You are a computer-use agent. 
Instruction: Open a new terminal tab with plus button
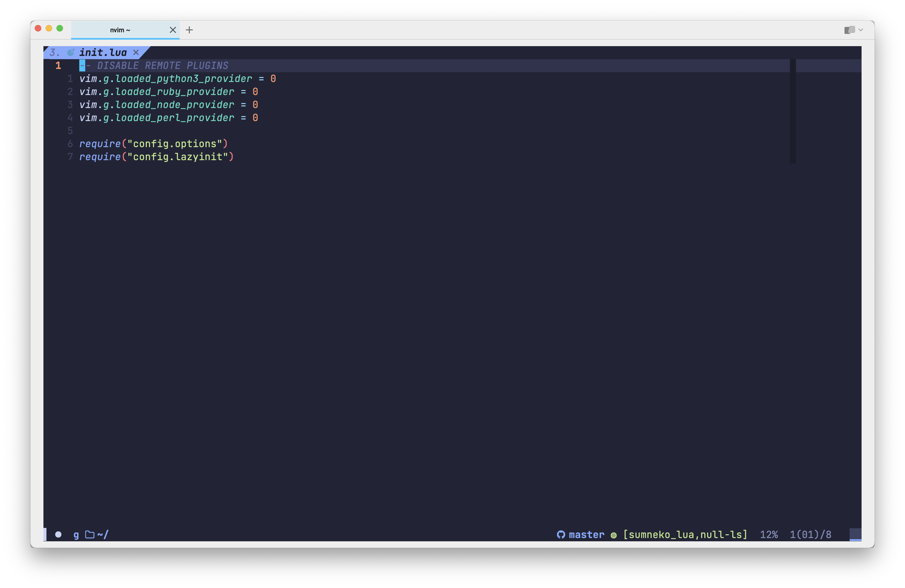(189, 30)
